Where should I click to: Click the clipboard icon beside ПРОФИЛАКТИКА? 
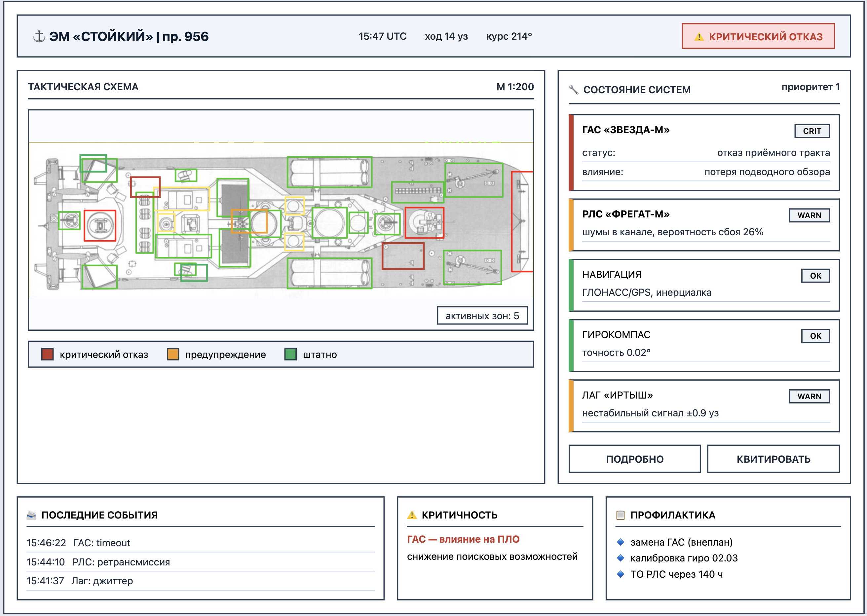coord(621,515)
